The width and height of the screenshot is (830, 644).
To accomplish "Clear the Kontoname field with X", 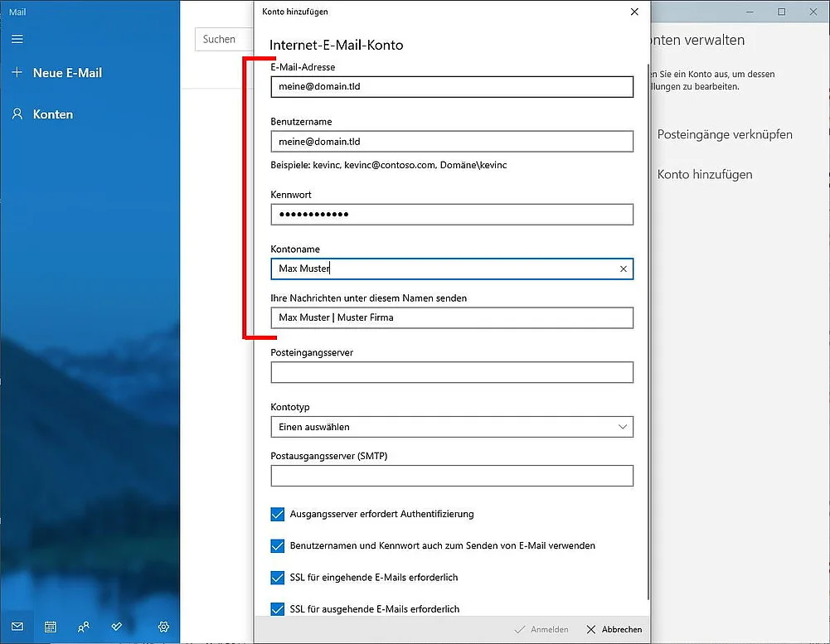I will coord(624,269).
